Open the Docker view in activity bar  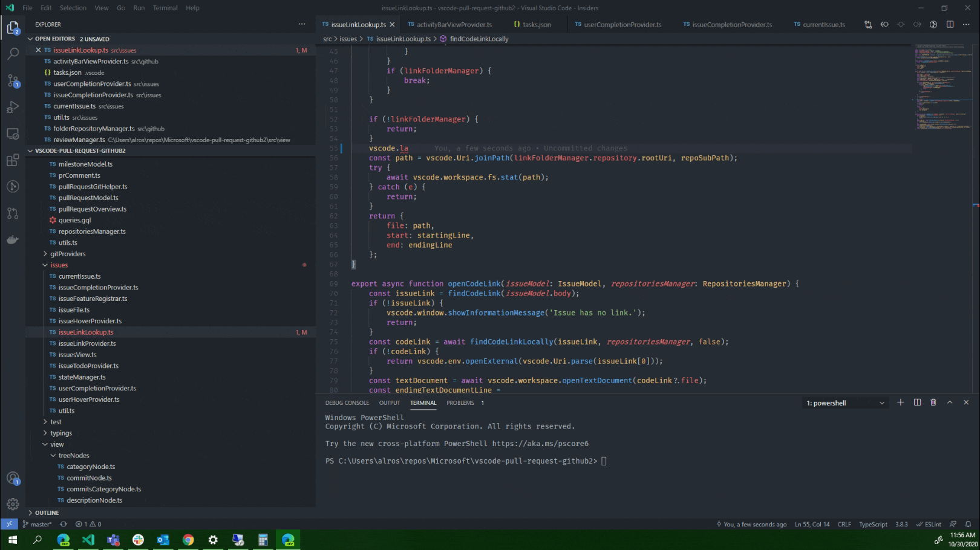click(13, 240)
